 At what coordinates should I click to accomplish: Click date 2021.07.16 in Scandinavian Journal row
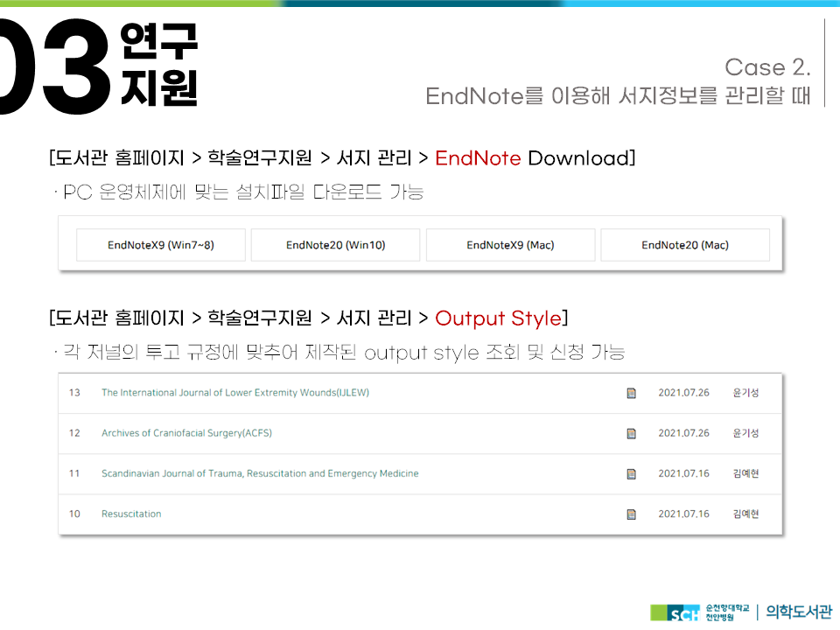click(683, 473)
